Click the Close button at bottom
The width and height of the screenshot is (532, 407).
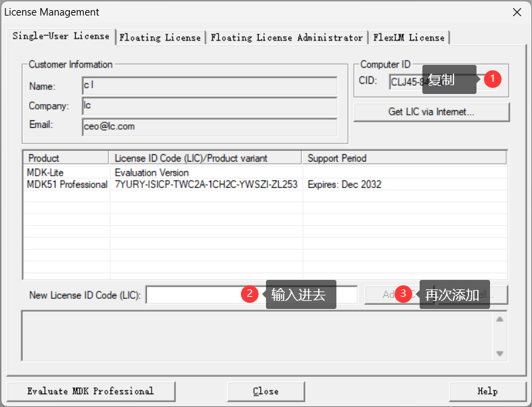pos(266,391)
